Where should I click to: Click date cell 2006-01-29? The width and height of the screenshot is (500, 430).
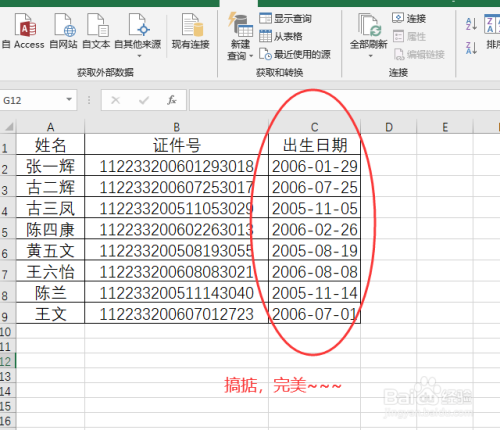click(315, 166)
